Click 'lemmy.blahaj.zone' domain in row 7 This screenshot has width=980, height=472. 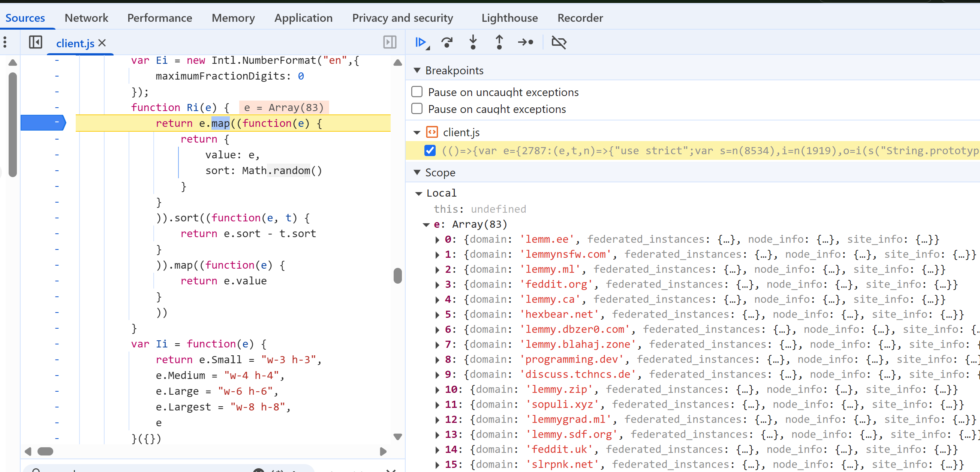click(x=577, y=344)
